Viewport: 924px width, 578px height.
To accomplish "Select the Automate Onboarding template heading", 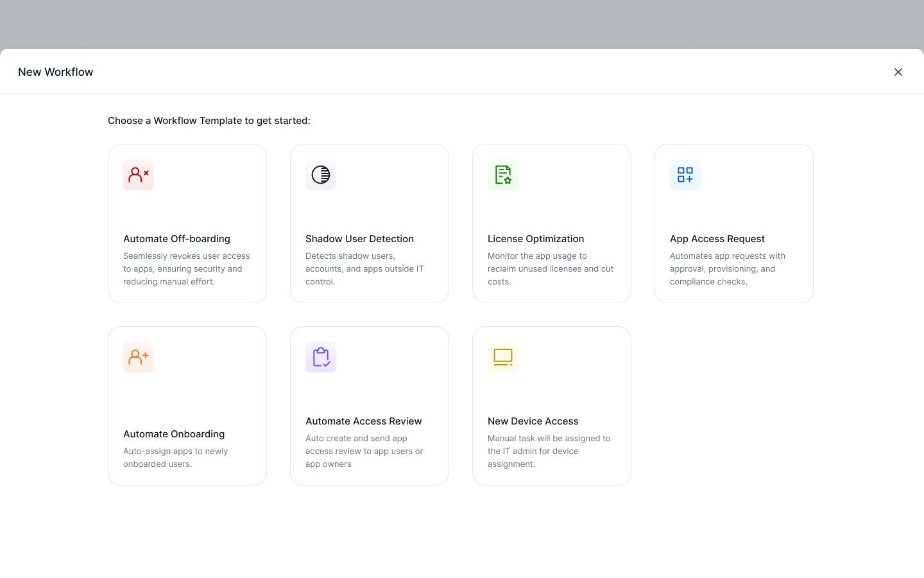I will click(x=174, y=434).
